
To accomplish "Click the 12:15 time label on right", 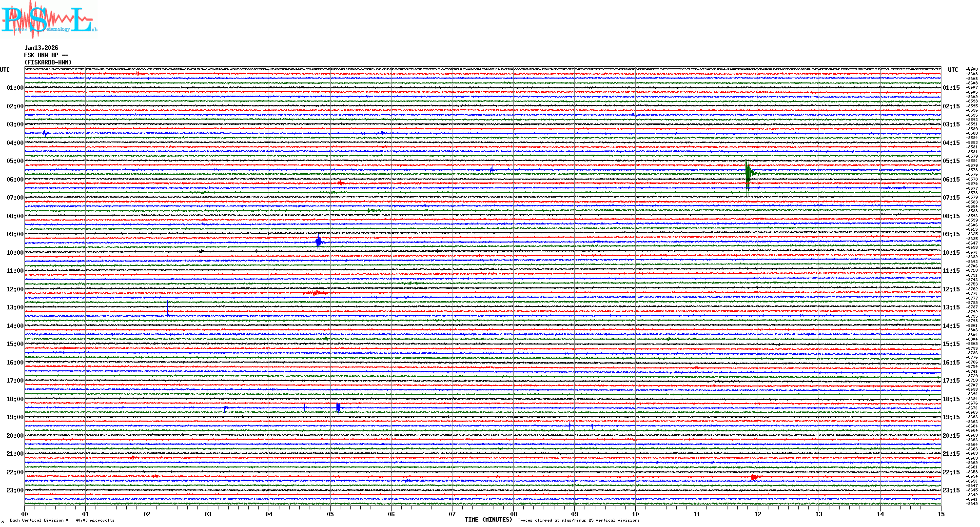I will [951, 289].
